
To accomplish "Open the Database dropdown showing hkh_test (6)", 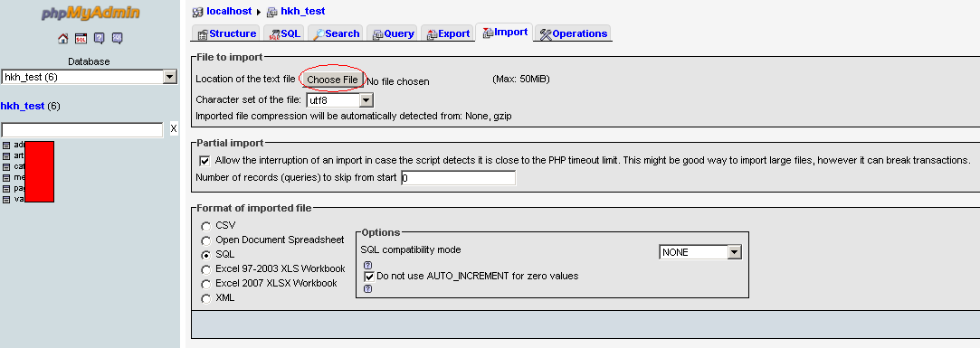I will [x=90, y=77].
